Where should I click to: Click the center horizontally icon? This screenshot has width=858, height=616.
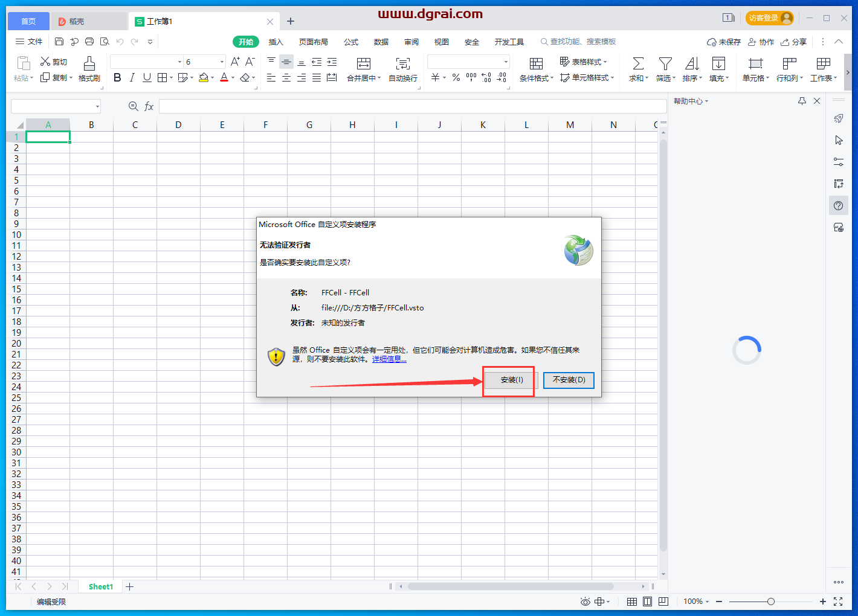coord(286,77)
